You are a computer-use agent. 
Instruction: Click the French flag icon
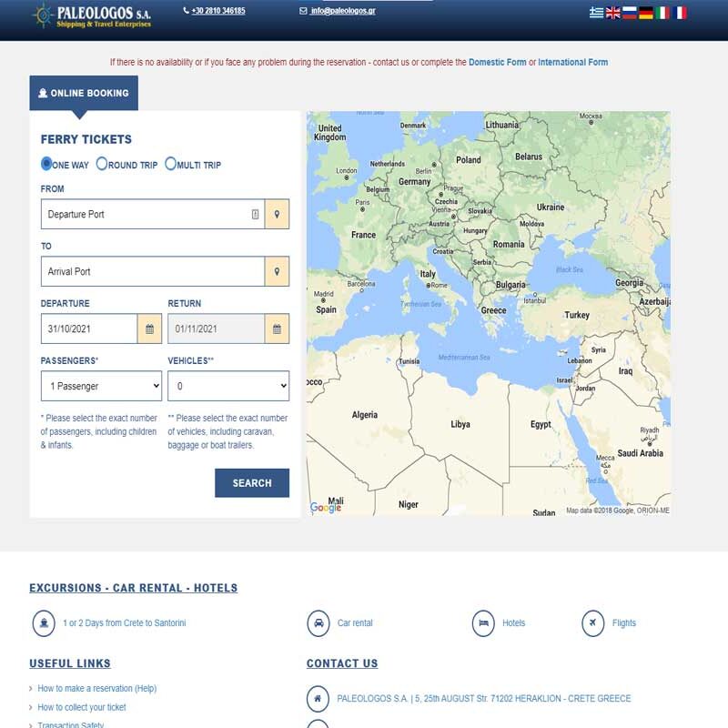click(680, 13)
